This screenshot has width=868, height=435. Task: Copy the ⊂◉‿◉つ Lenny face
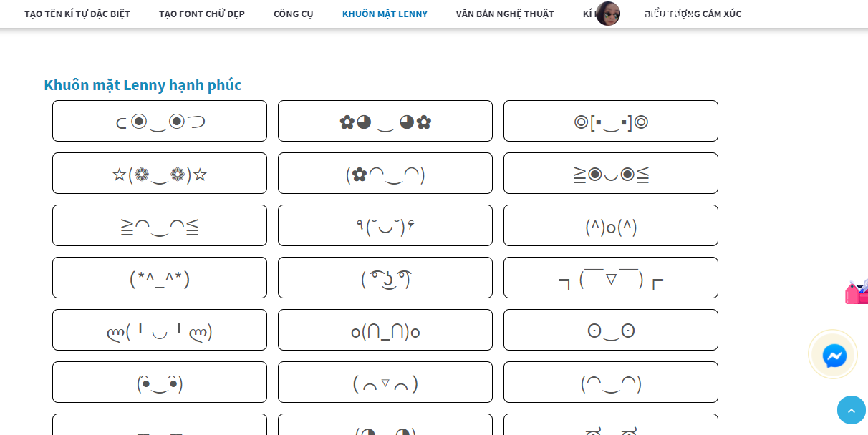[x=160, y=122]
